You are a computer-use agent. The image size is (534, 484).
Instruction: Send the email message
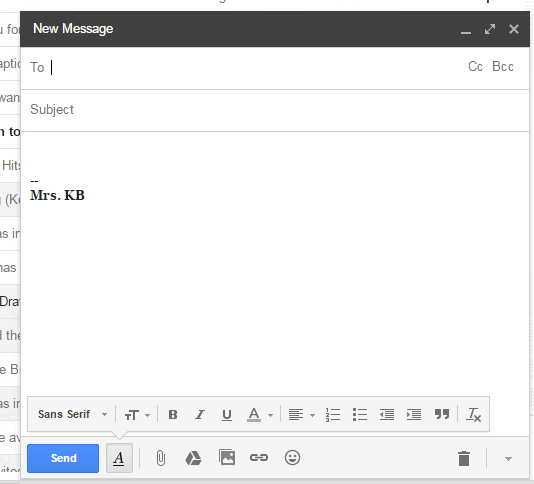pyautogui.click(x=63, y=458)
